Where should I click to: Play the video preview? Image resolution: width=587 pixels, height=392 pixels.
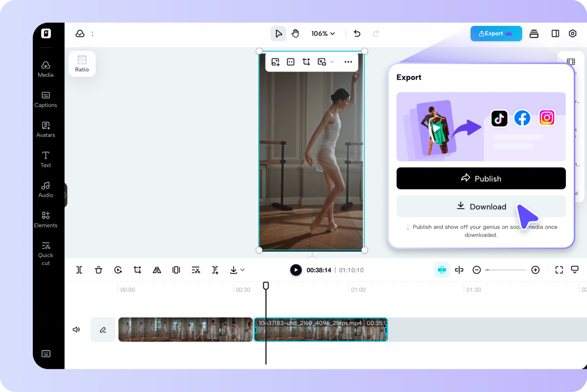[x=296, y=270]
